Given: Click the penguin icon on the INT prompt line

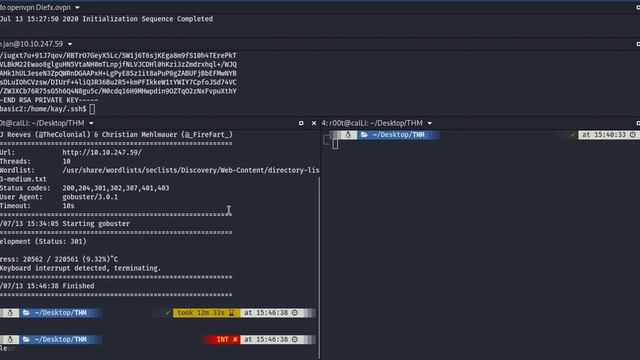Looking at the screenshot, I should pyautogui.click(x=10, y=339).
